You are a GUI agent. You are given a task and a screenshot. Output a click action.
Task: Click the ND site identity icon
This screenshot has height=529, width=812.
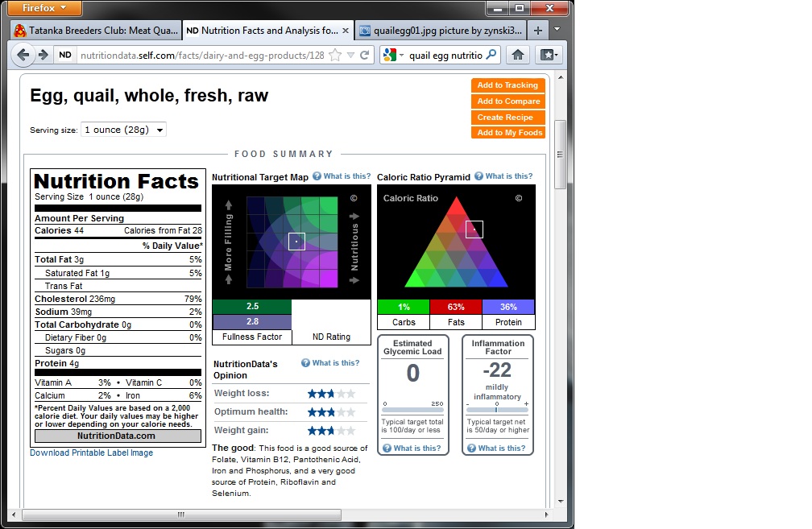tap(65, 55)
